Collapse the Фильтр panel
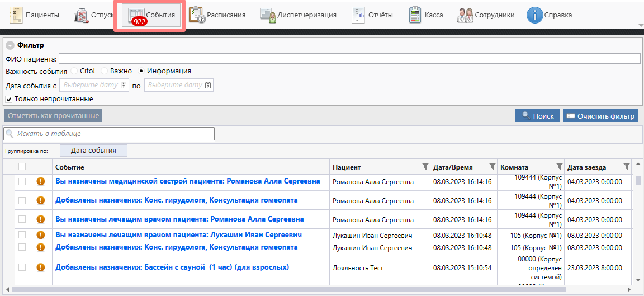 point(10,45)
